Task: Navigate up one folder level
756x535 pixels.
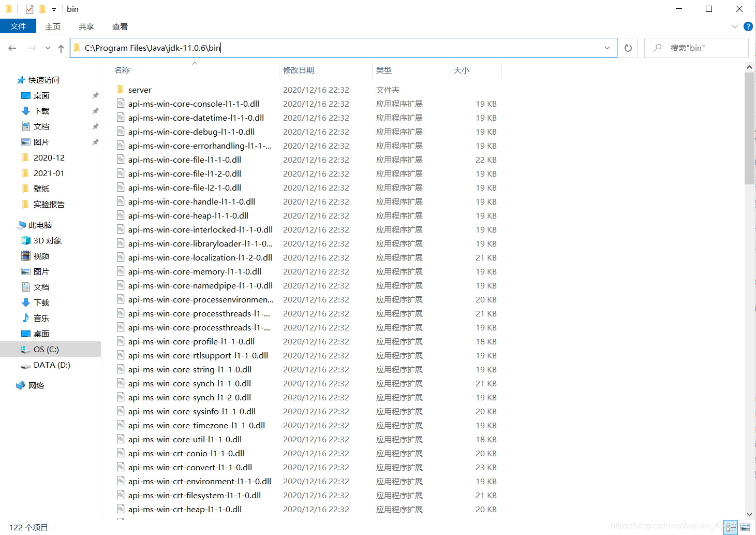Action: tap(61, 48)
